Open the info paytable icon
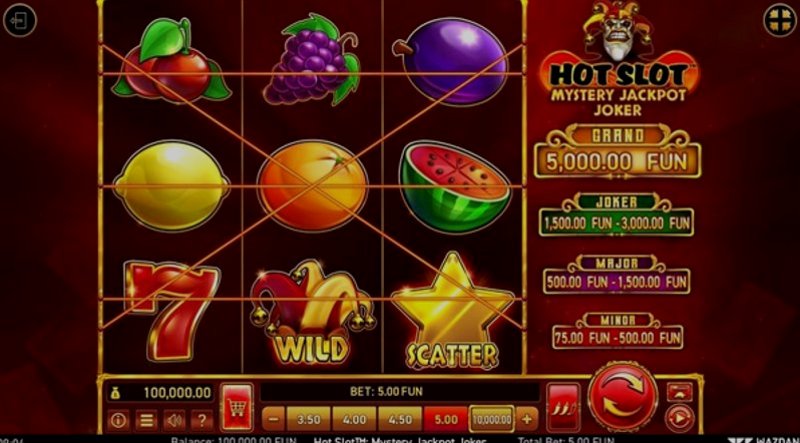Screen dimensions: 800x443 pos(118,420)
